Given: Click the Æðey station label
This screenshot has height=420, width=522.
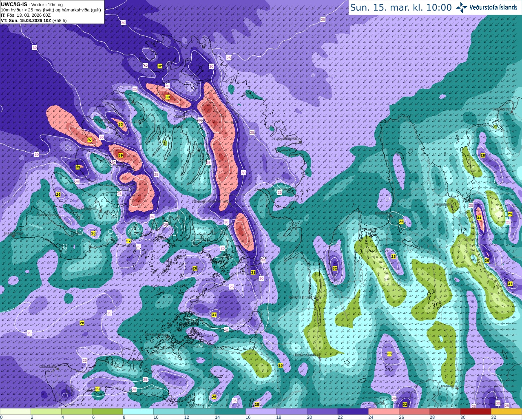Looking at the screenshot, I should point(179,116).
